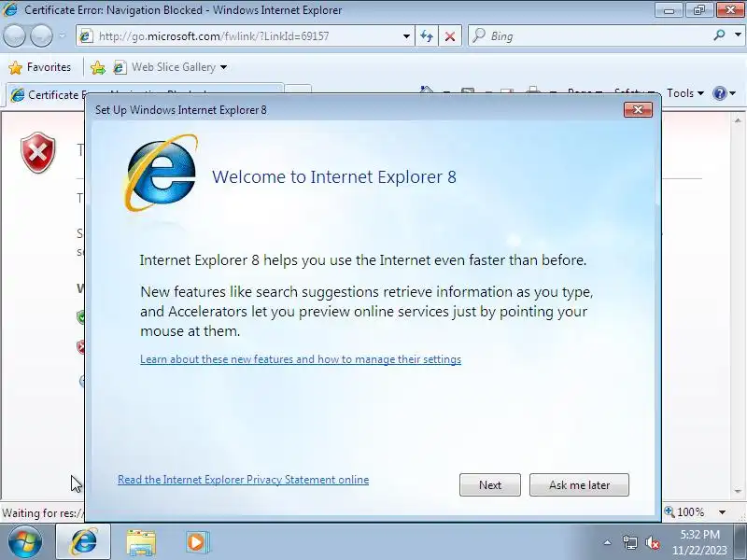Screen dimensions: 747x560
Task: Open the Windows Start orb
Action: (x=25, y=542)
